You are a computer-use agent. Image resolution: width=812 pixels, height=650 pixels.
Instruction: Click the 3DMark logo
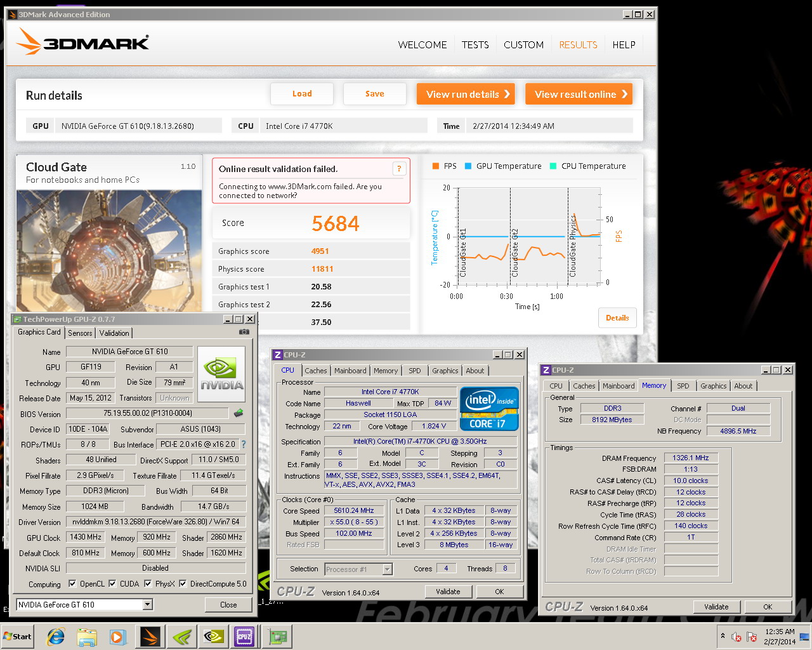[82, 42]
